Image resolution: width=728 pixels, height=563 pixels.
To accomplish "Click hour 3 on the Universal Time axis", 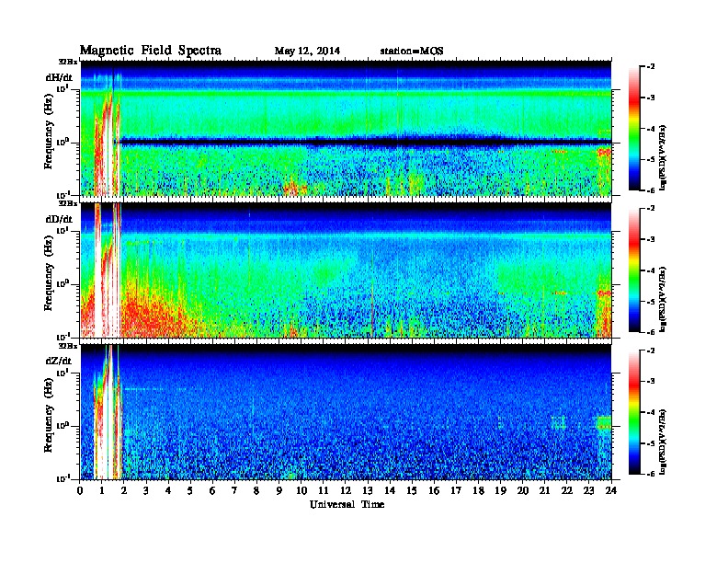I will click(147, 490).
